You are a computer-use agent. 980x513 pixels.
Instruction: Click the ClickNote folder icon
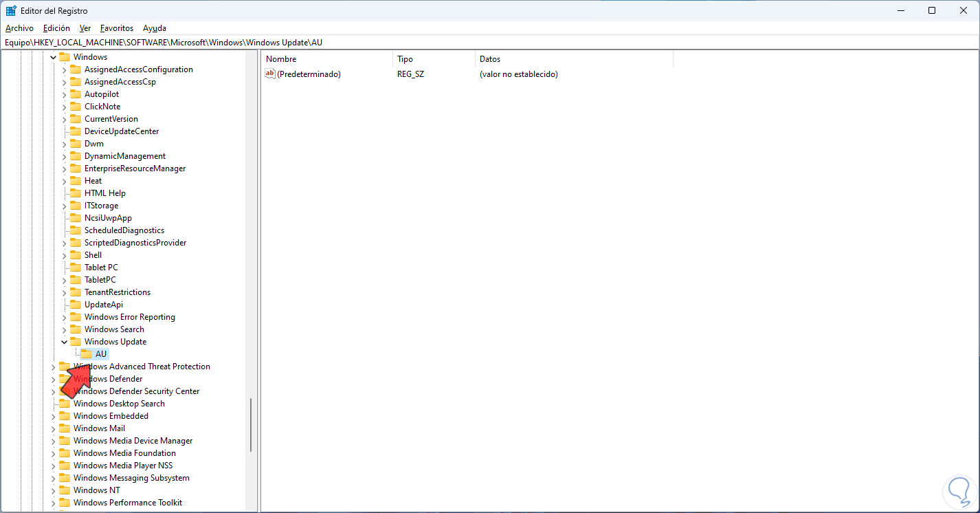point(76,107)
